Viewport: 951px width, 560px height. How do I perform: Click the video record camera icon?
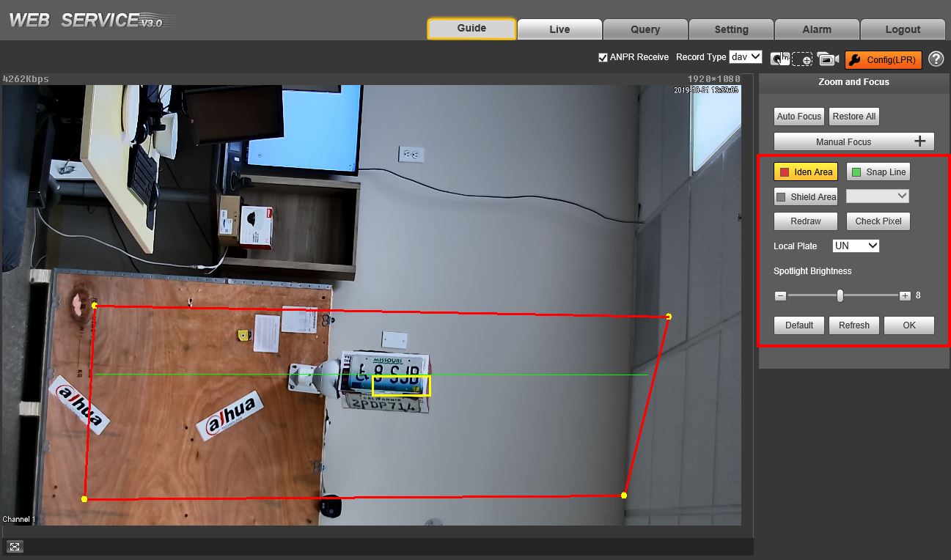coord(828,59)
